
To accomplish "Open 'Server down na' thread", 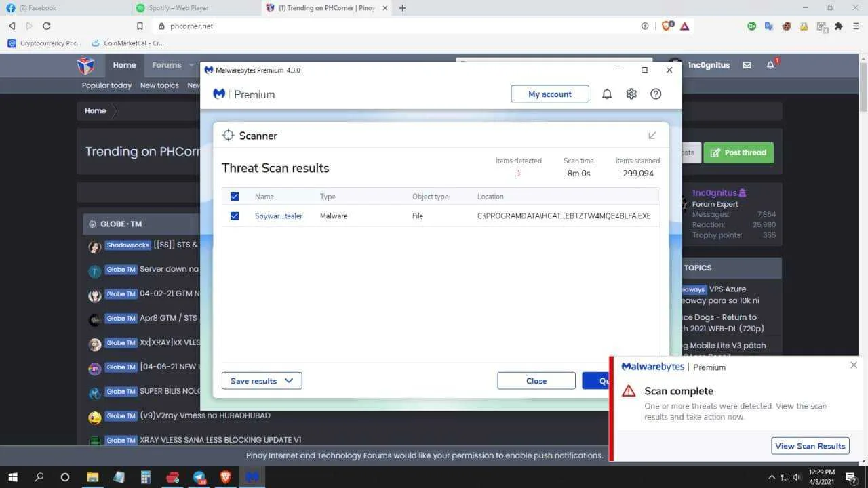I will point(169,269).
